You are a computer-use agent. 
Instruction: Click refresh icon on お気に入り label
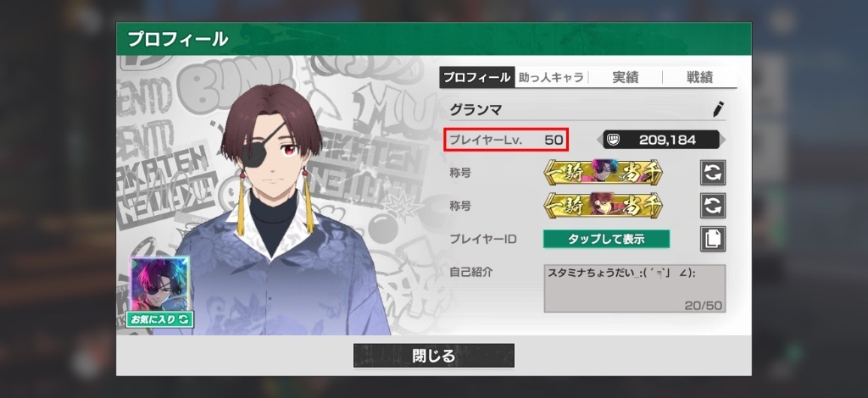[183, 319]
